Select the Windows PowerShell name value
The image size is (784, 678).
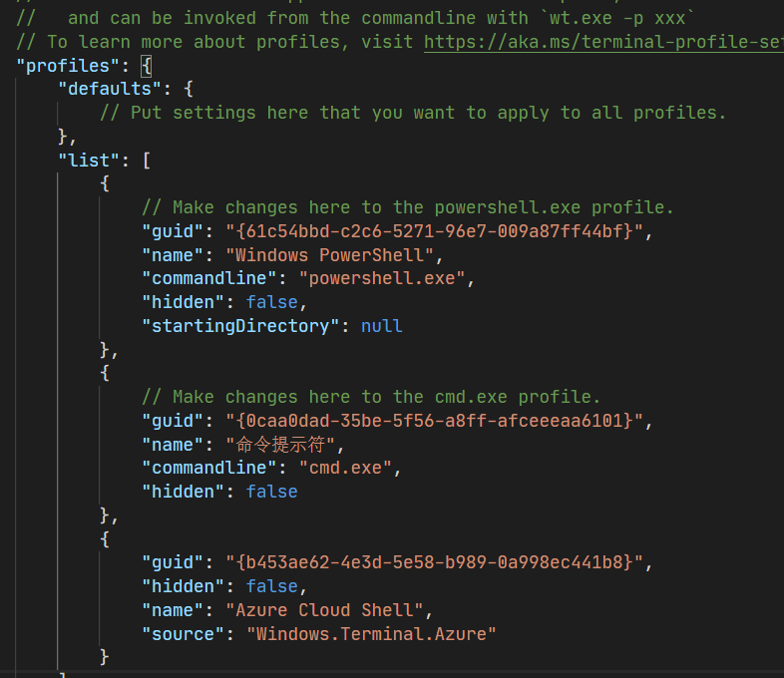[329, 255]
